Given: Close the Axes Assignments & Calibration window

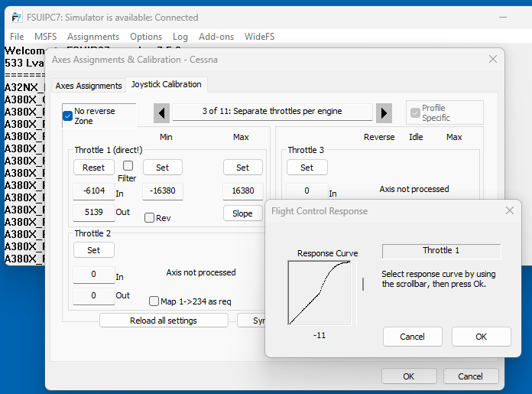Looking at the screenshot, I should tap(492, 59).
